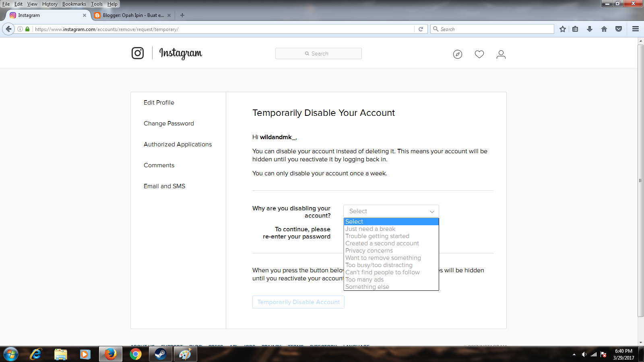The height and width of the screenshot is (362, 644).
Task: Launch Internet Explorer from the taskbar
Action: pyautogui.click(x=36, y=354)
